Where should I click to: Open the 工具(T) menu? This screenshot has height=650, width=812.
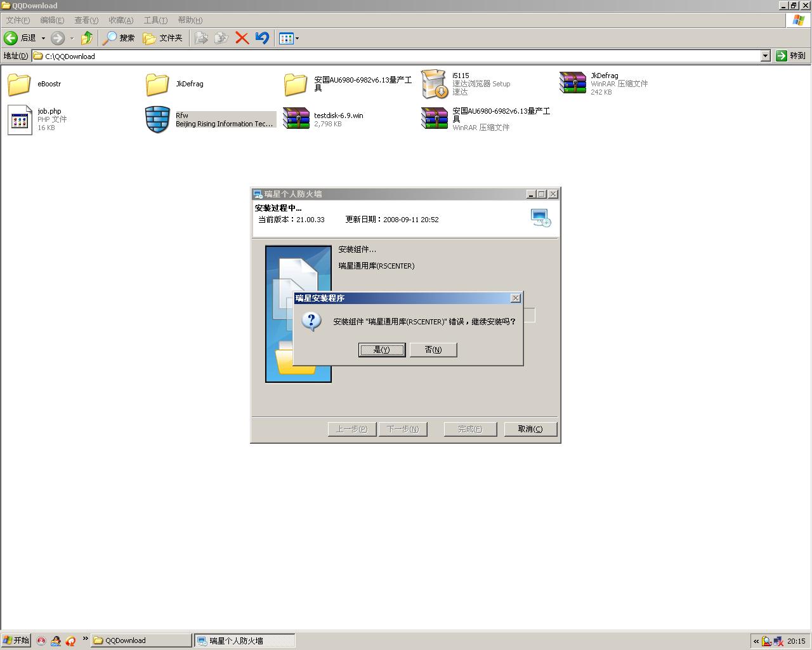click(155, 20)
